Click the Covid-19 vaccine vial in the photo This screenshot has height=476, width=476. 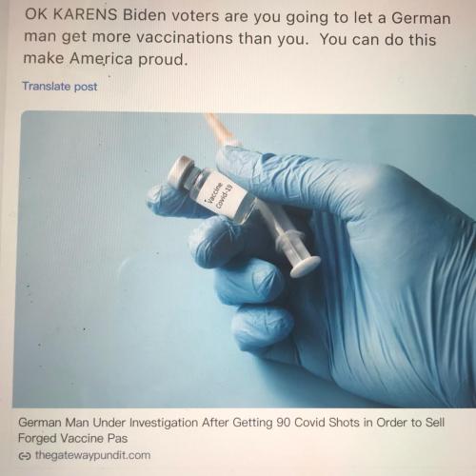click(212, 189)
